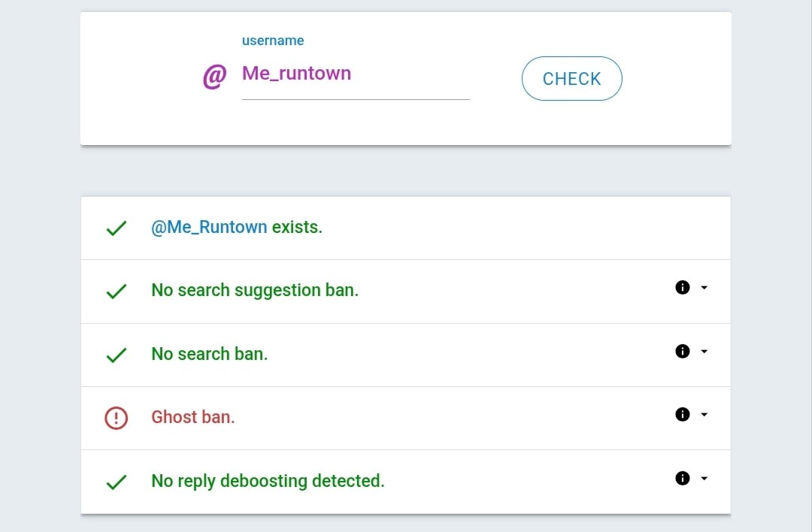
Task: Click checkmark beside No reply deboosting detected
Action: [116, 482]
